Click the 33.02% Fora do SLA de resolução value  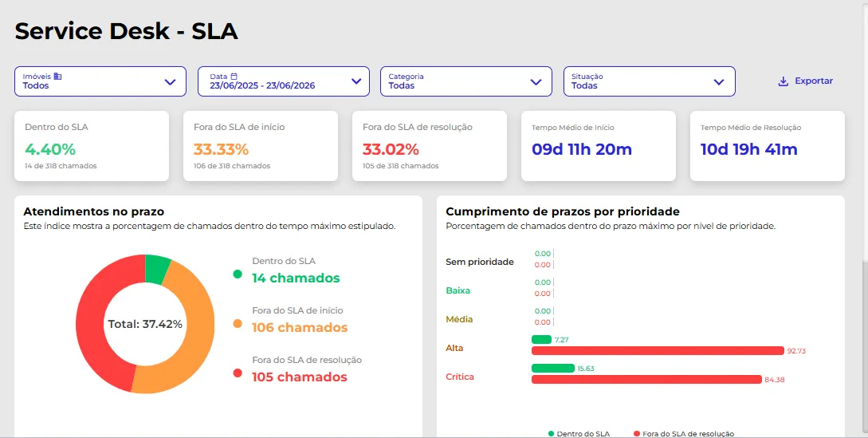click(x=391, y=149)
